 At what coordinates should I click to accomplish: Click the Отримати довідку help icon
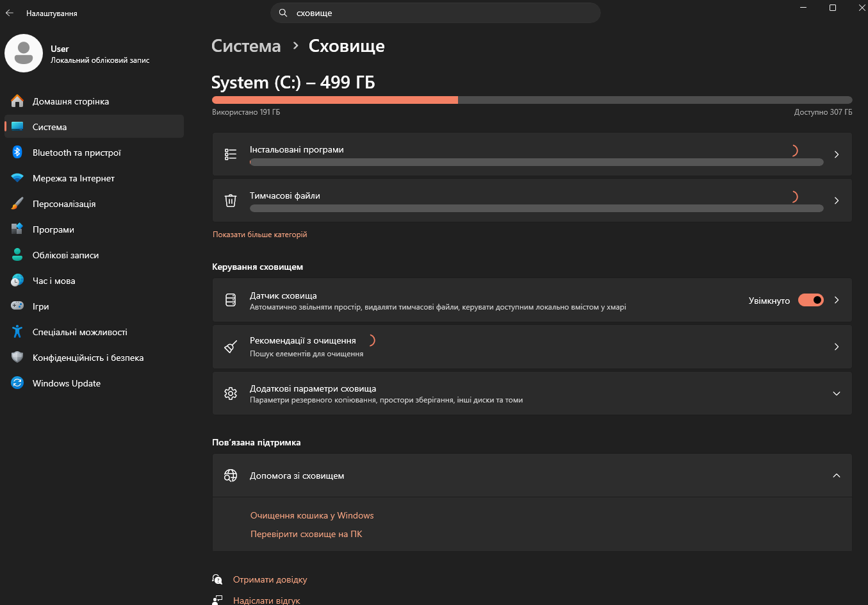click(x=217, y=579)
